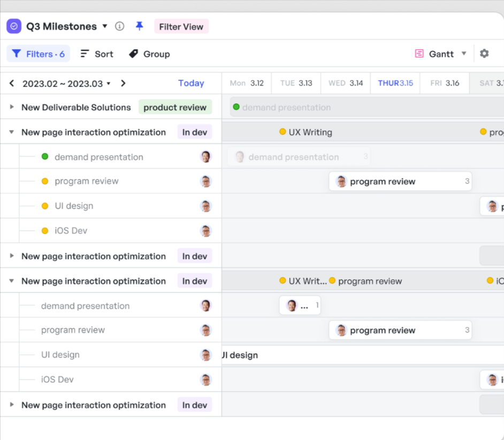Click green status dot of demand presentation row

45,157
